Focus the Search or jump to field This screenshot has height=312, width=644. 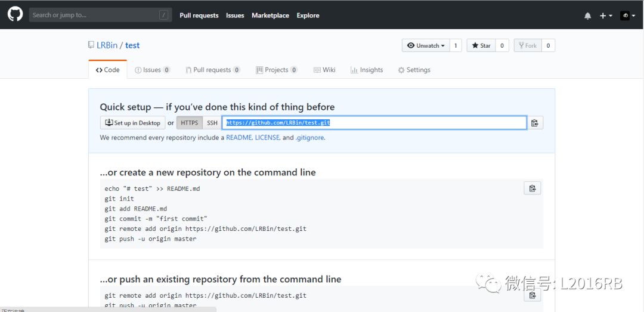click(x=95, y=15)
